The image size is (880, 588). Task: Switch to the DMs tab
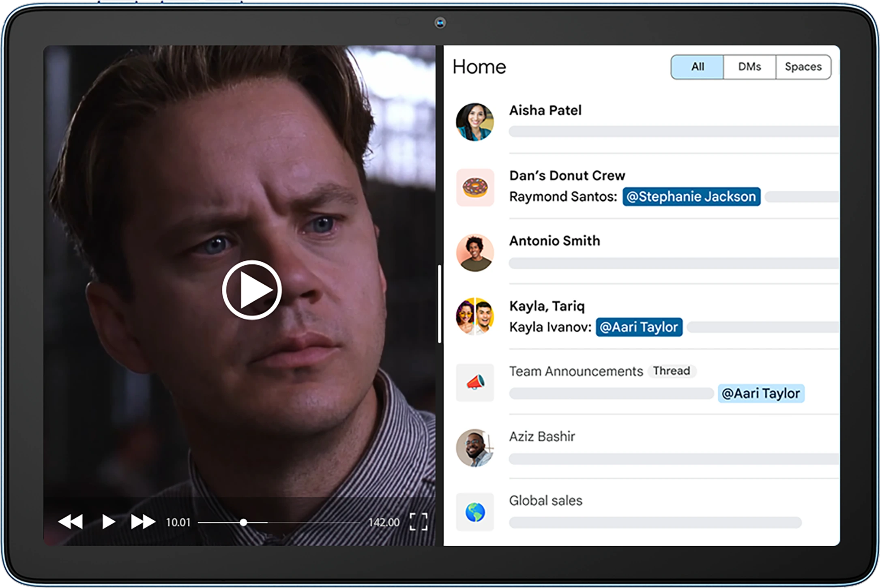(749, 67)
